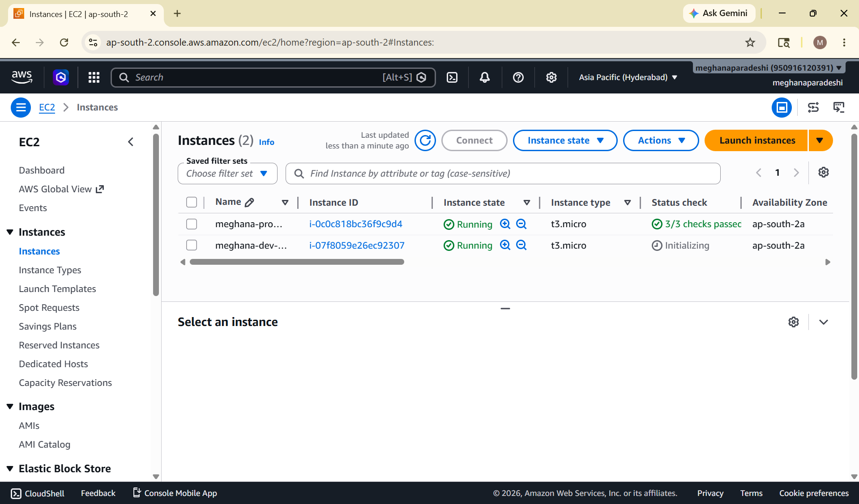The width and height of the screenshot is (859, 504).
Task: Click the Find Instance by attribute search field
Action: [x=503, y=174]
